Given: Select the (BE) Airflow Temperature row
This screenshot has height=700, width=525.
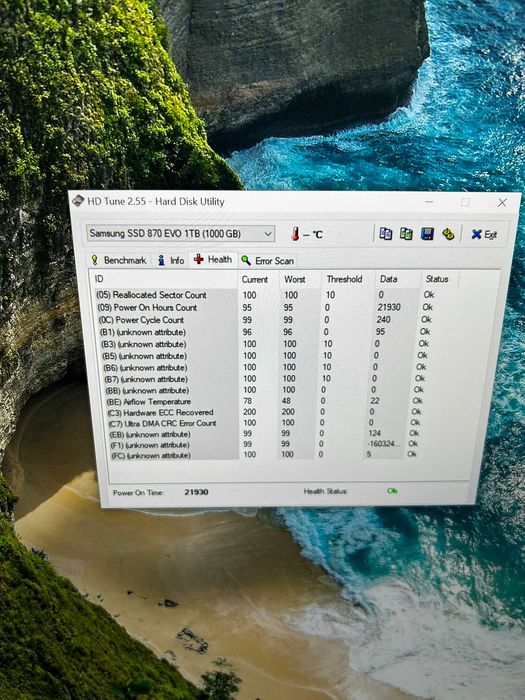Looking at the screenshot, I should (x=266, y=401).
